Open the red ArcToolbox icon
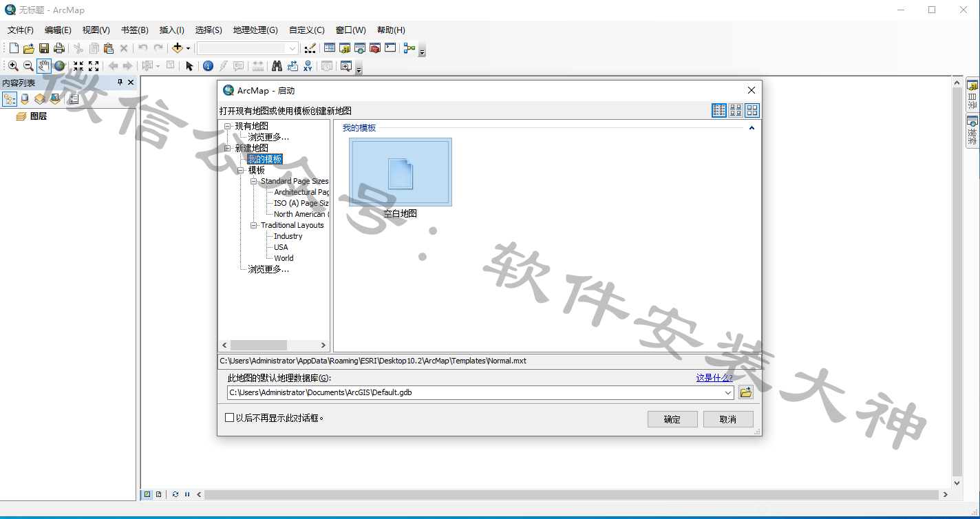Screen dimensions: 980x519 [375, 48]
